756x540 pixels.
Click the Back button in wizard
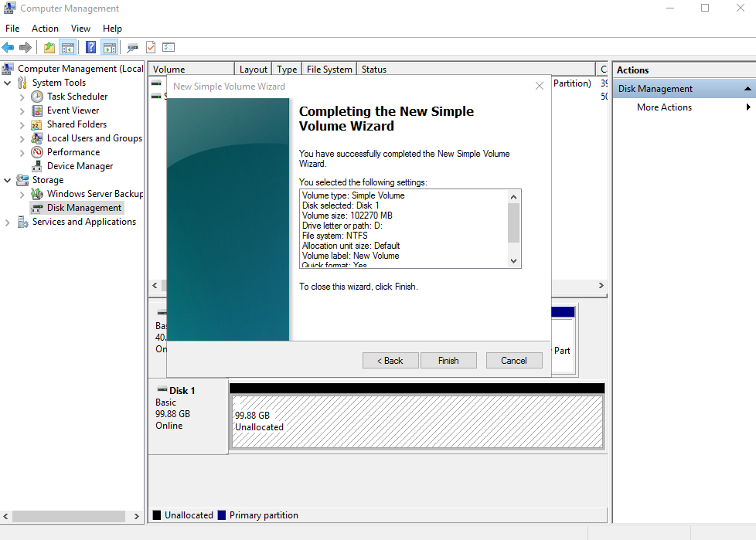pyautogui.click(x=390, y=361)
